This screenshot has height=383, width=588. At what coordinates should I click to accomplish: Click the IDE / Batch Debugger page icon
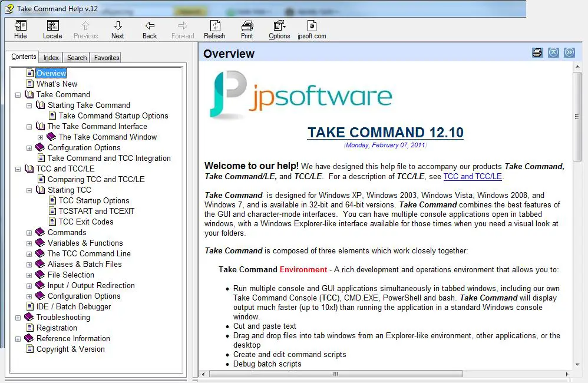pyautogui.click(x=30, y=306)
